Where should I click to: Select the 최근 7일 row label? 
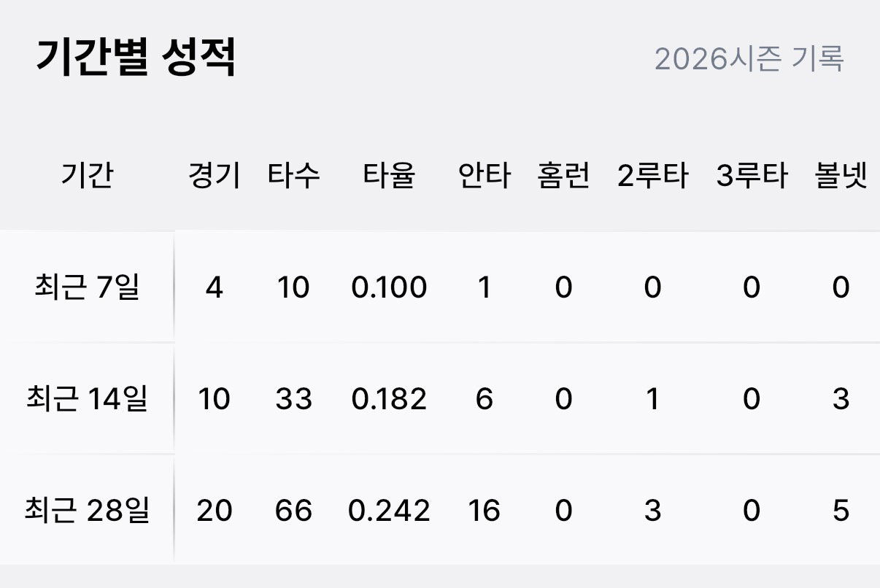pos(87,288)
